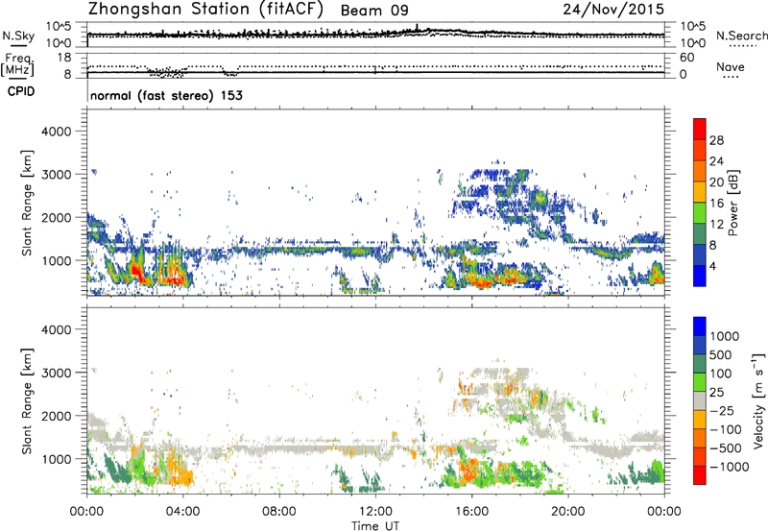Click the '4' value on the power color bar

tap(714, 266)
